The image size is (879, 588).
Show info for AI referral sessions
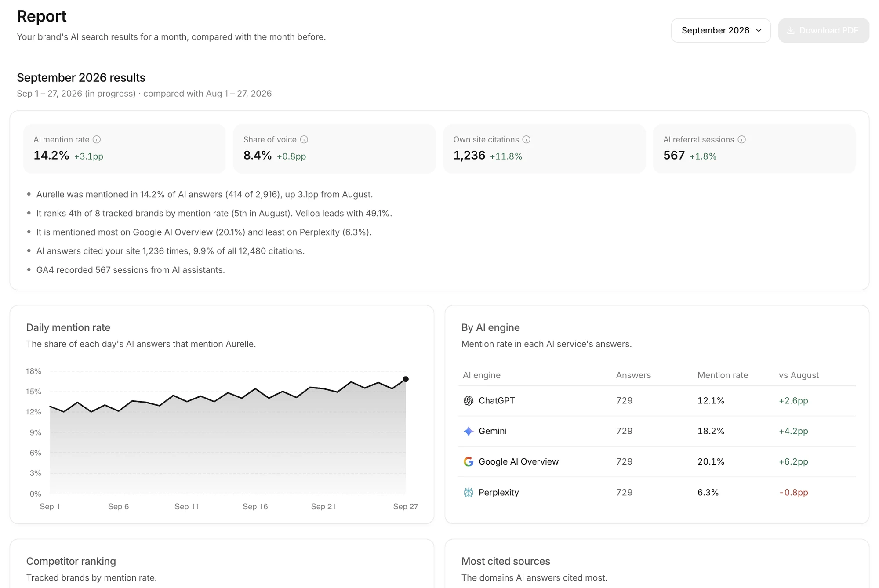point(742,139)
